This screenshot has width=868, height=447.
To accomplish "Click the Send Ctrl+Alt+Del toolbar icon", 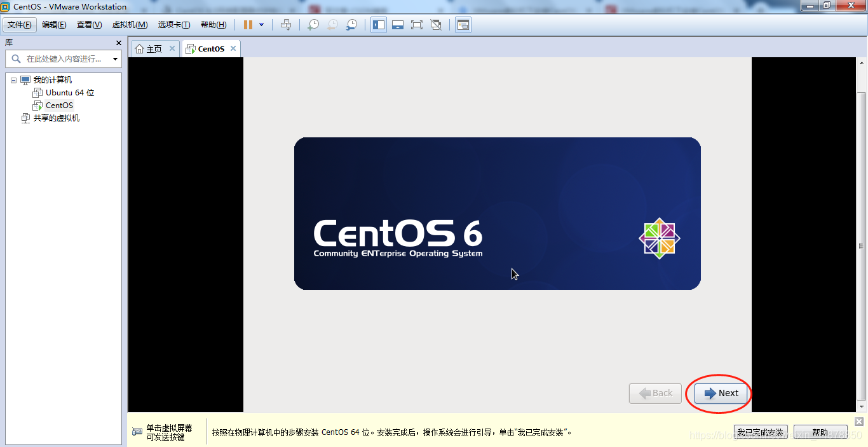I will (286, 25).
